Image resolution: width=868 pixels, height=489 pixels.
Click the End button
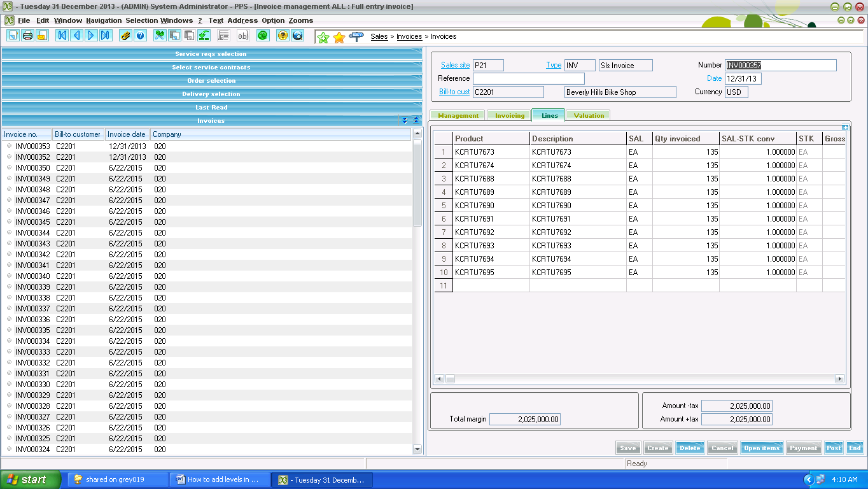(855, 448)
